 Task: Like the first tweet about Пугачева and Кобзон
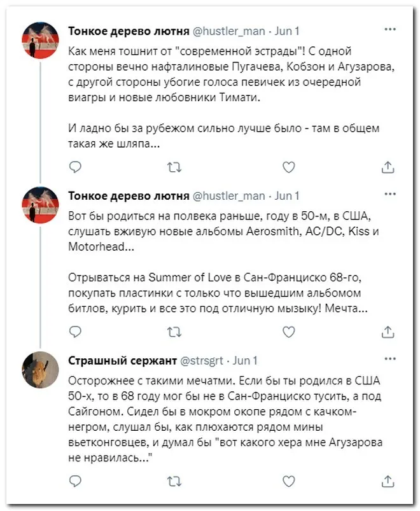(288, 167)
